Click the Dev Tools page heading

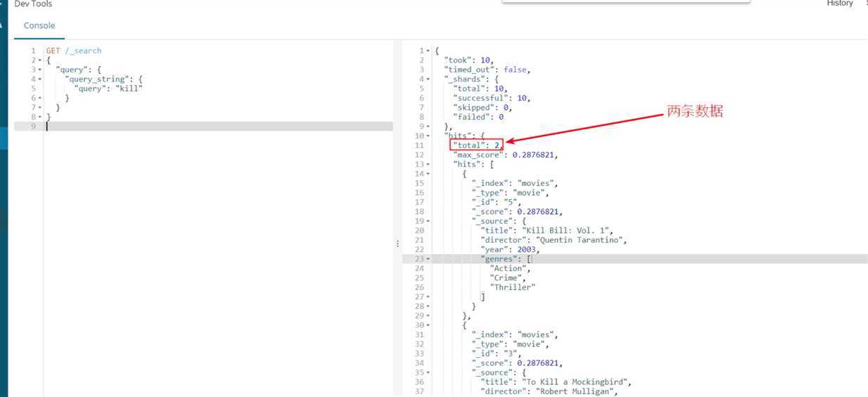click(x=33, y=4)
